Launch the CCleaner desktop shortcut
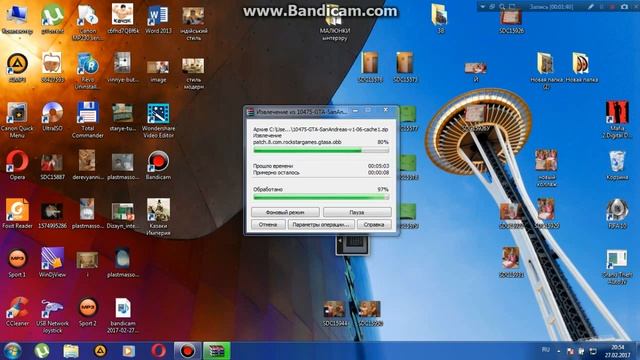 coord(17,311)
